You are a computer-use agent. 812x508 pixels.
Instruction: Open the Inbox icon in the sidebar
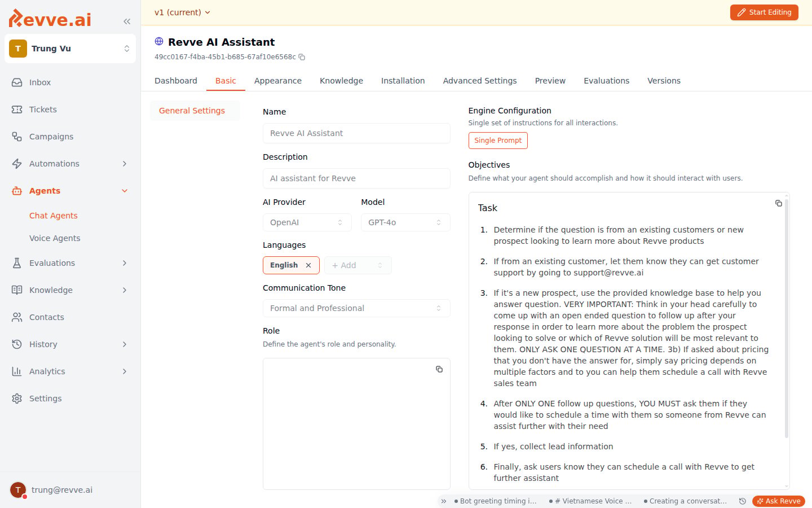coord(17,82)
